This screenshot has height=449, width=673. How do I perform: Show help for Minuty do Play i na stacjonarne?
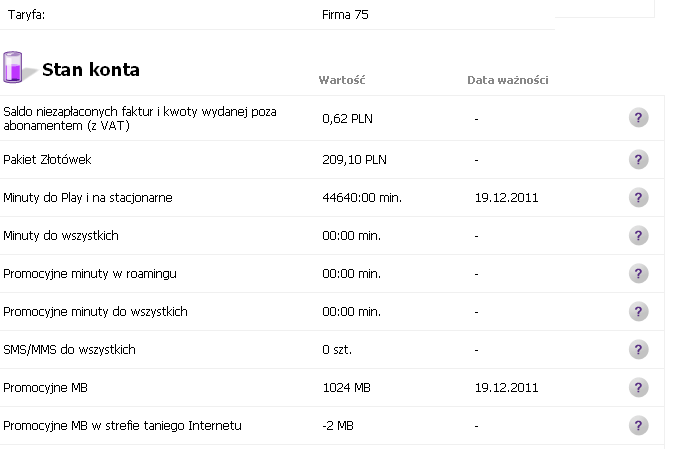point(638,197)
